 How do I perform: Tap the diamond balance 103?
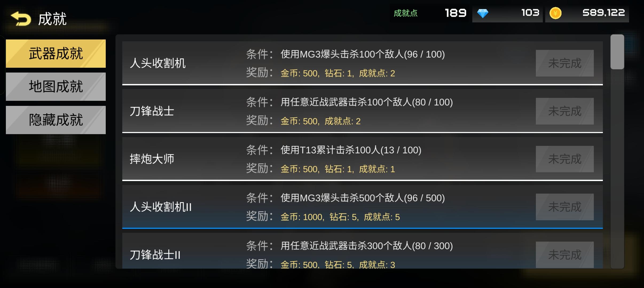(530, 13)
